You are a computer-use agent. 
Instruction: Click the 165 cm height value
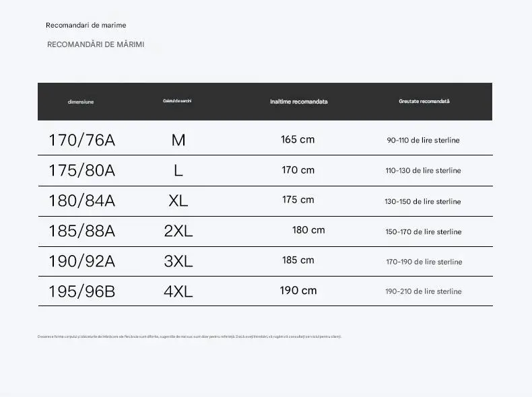[298, 139]
